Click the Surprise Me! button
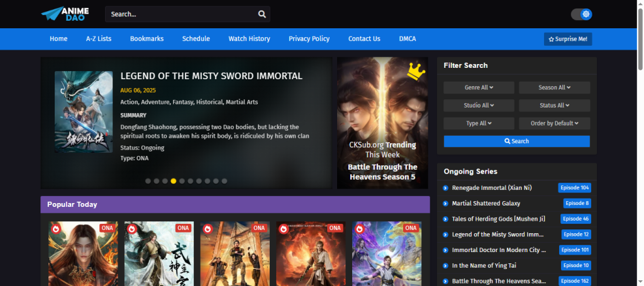This screenshot has width=644, height=286. coord(568,40)
